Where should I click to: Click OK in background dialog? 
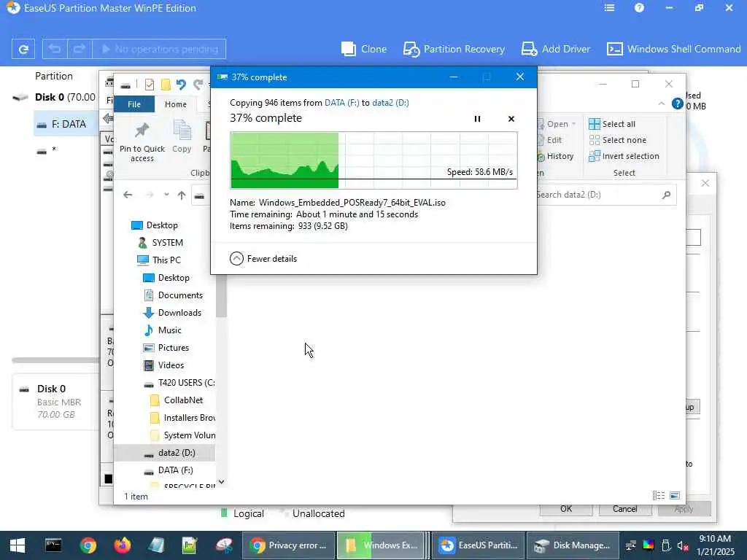[566, 509]
